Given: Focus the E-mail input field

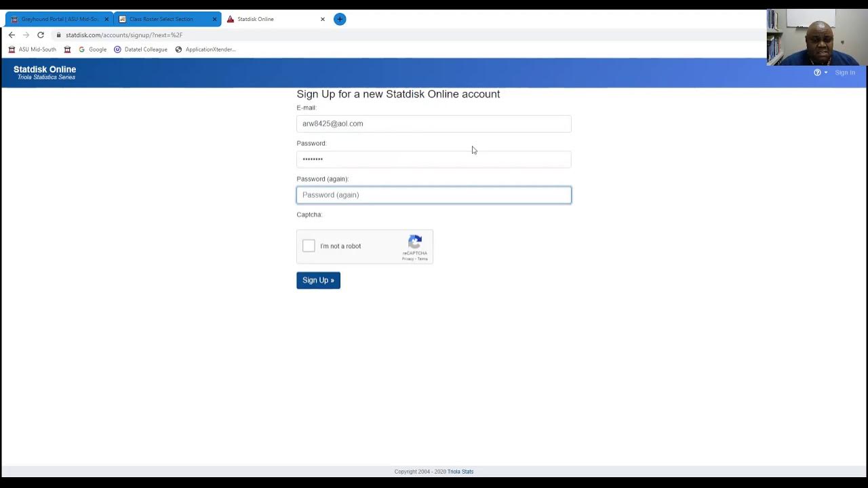Looking at the screenshot, I should coord(434,123).
